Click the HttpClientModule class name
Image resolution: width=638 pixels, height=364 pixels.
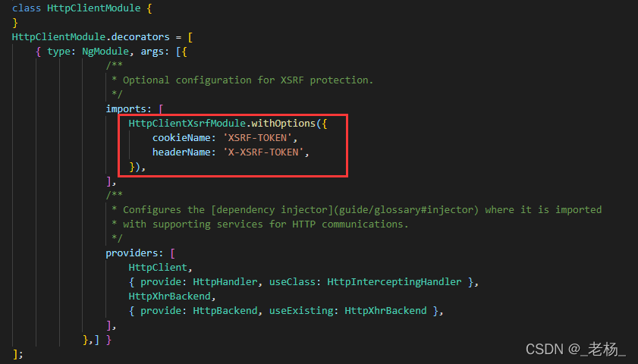(x=93, y=8)
